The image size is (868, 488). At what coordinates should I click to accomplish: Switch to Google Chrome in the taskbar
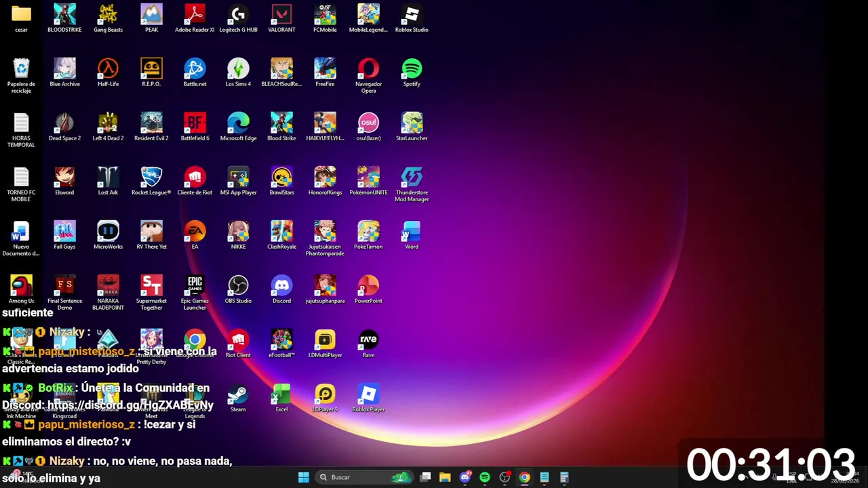524,477
